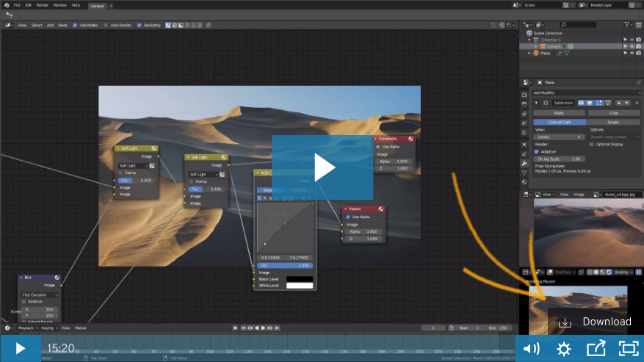This screenshot has width=644, height=362.
Task: Select the Red channel R icon
Action: (x=187, y=26)
